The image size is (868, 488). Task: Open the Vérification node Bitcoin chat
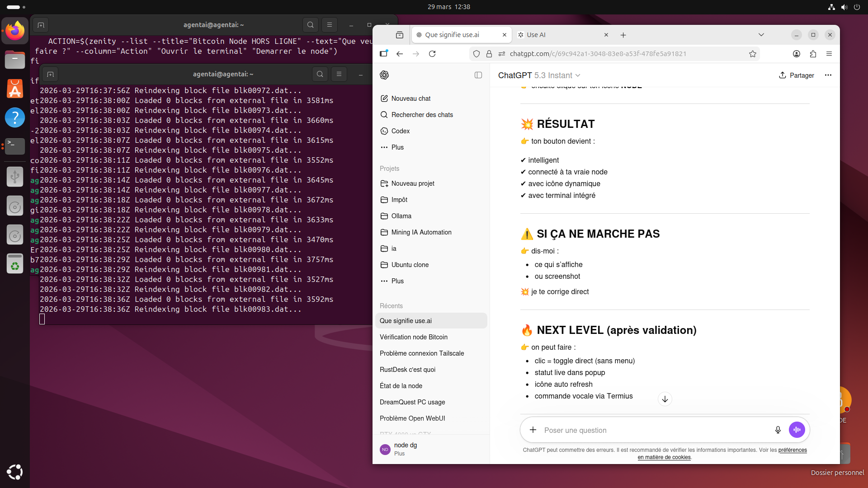coord(413,337)
